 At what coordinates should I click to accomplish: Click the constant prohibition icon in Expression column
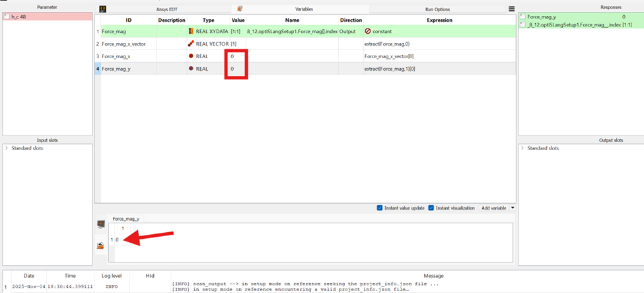(368, 31)
